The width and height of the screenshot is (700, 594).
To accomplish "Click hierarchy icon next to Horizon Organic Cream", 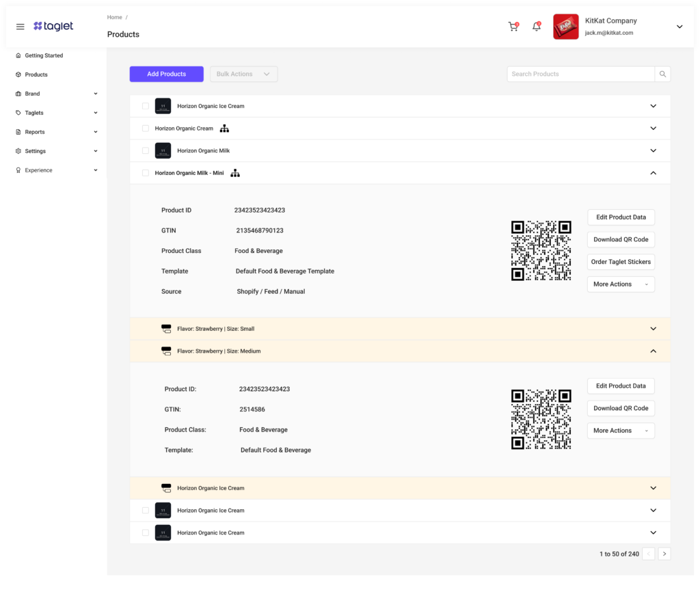I will tap(224, 129).
